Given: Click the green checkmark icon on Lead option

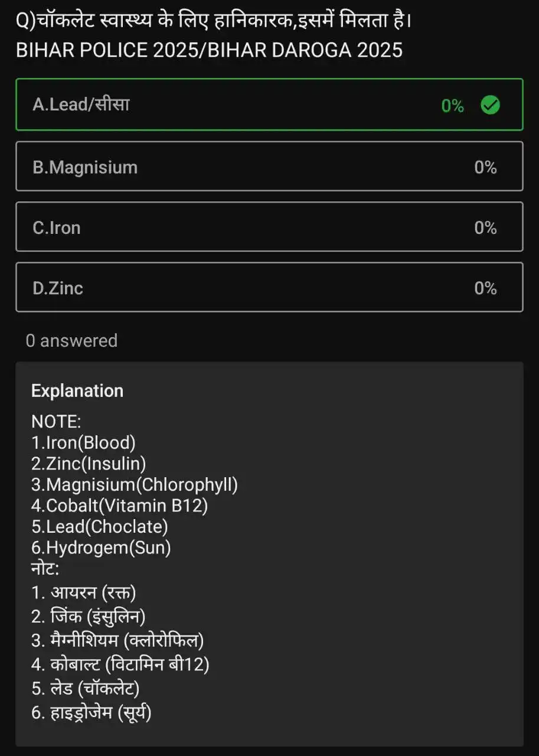Looking at the screenshot, I should [x=490, y=105].
